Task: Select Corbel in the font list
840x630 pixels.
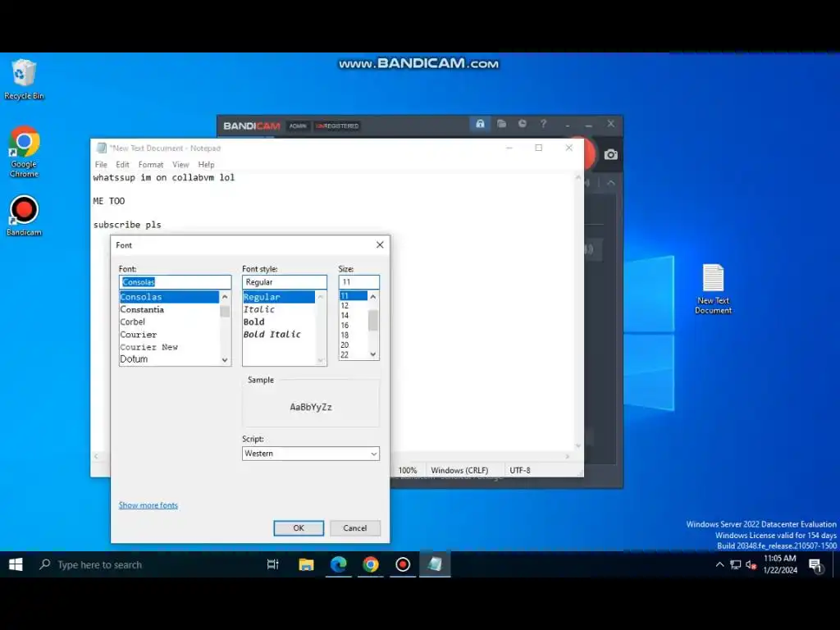Action: pos(169,322)
